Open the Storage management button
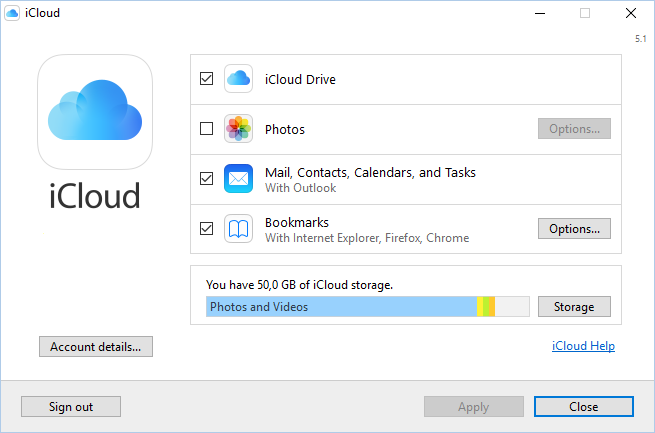Viewport: 655px width, 433px height. coord(574,307)
